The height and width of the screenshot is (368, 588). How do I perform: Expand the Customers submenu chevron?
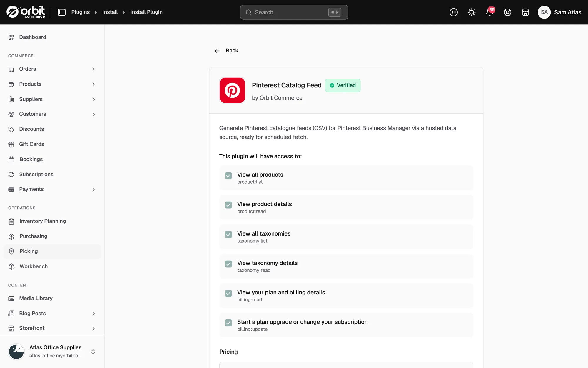(93, 114)
